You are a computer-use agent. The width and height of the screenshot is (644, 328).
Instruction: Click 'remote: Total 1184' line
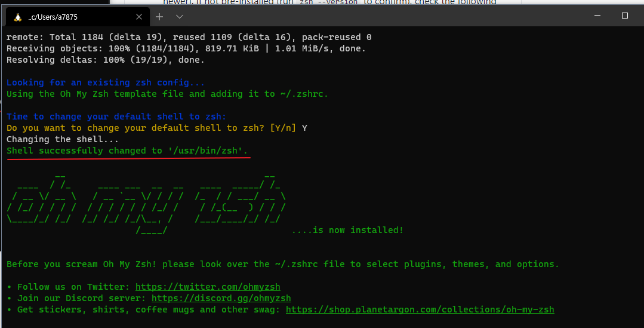click(x=189, y=37)
